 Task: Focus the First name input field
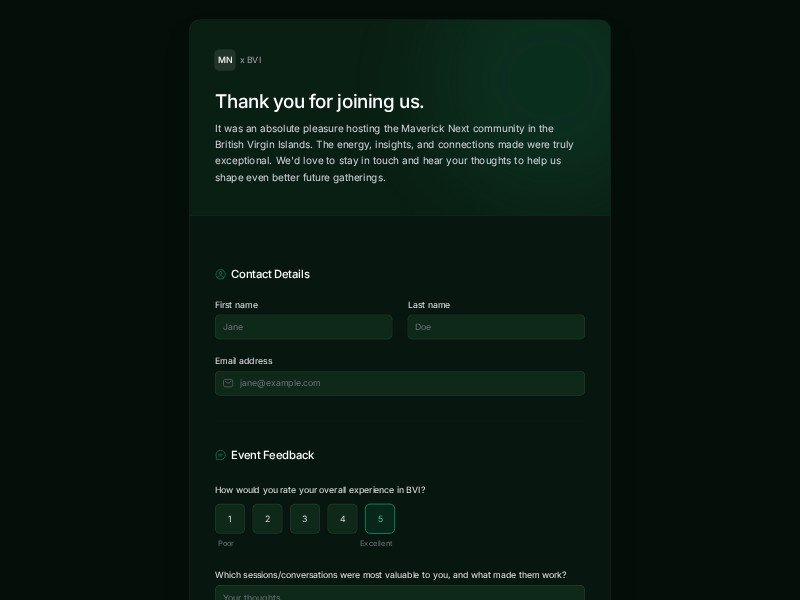[x=303, y=327]
